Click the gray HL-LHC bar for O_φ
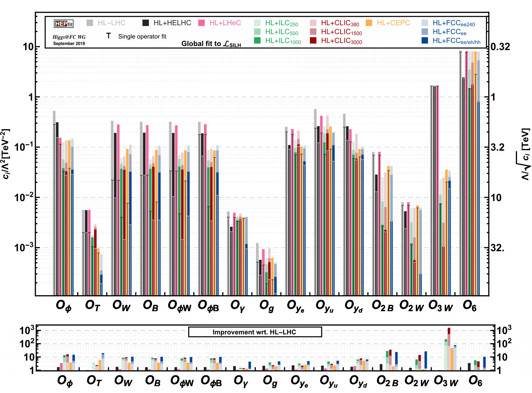The image size is (532, 393). pos(54,203)
